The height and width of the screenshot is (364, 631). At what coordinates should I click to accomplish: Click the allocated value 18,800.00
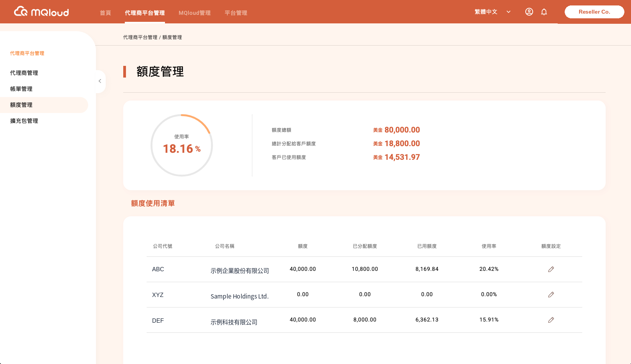coord(402,143)
